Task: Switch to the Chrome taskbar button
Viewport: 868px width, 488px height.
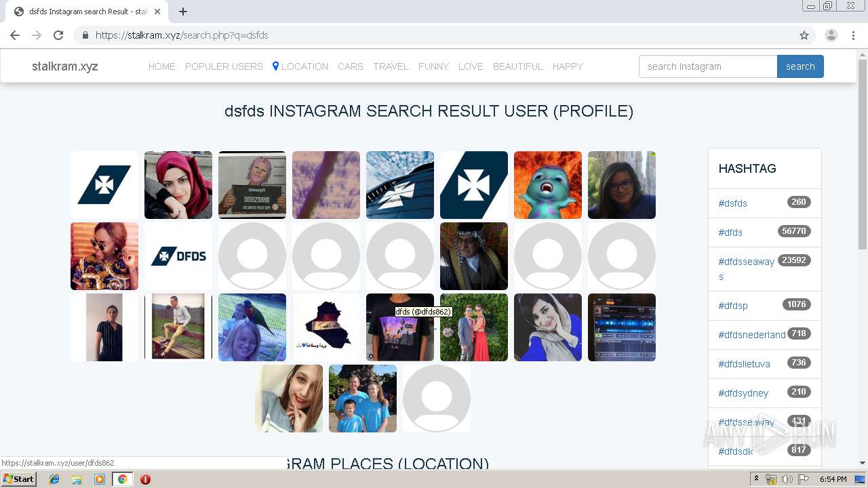Action: [x=122, y=479]
